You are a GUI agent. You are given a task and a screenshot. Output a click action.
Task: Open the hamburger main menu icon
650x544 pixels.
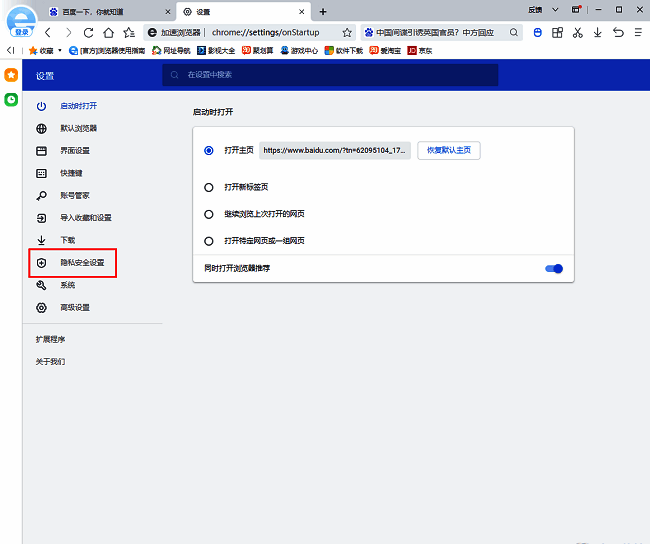pos(637,32)
